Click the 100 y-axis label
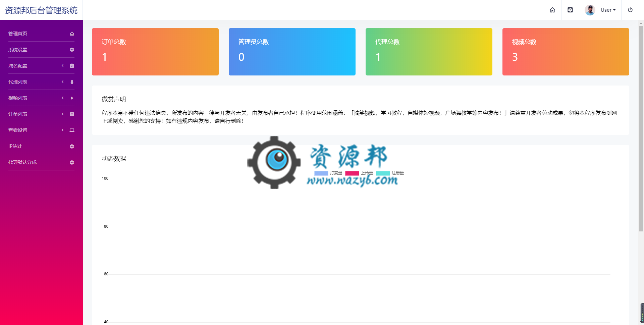This screenshot has height=325, width=644. tap(105, 178)
